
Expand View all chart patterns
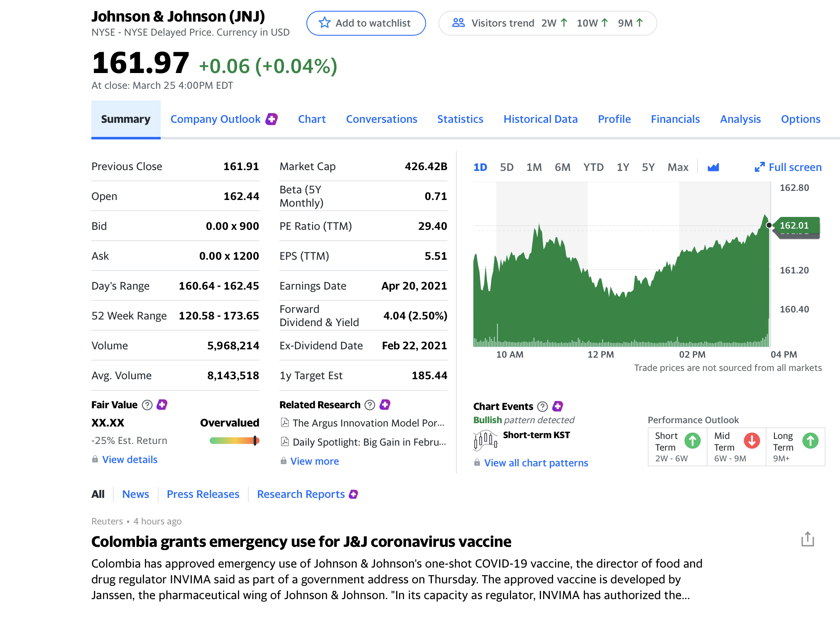tap(536, 463)
